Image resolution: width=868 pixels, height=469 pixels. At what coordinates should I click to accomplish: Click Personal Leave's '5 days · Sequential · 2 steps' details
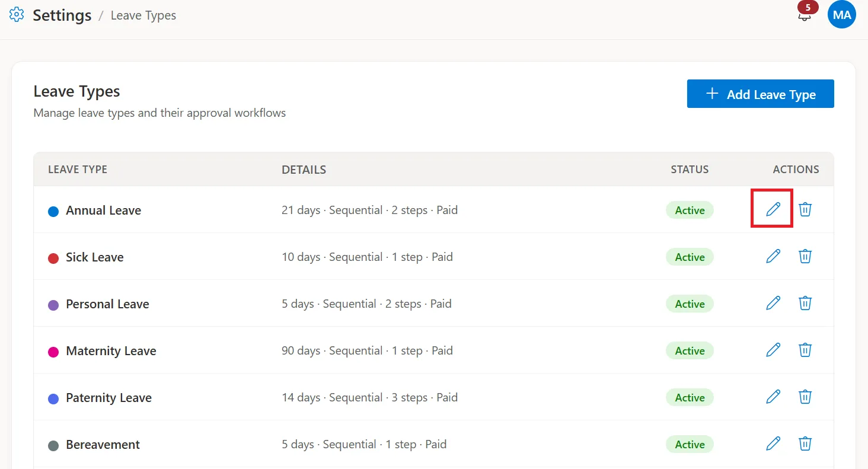[366, 304]
